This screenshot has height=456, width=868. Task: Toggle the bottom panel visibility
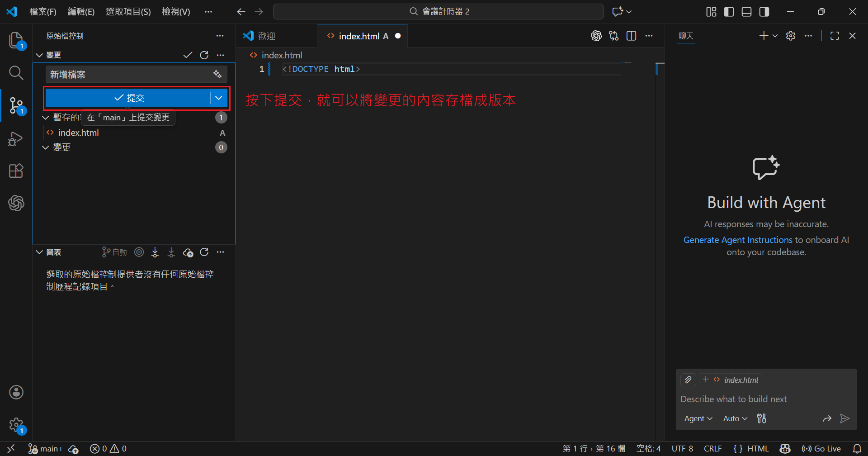(746, 12)
